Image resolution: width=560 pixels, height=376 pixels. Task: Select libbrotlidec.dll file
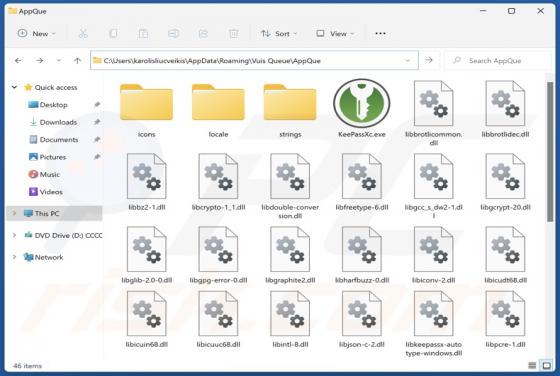[x=505, y=109]
